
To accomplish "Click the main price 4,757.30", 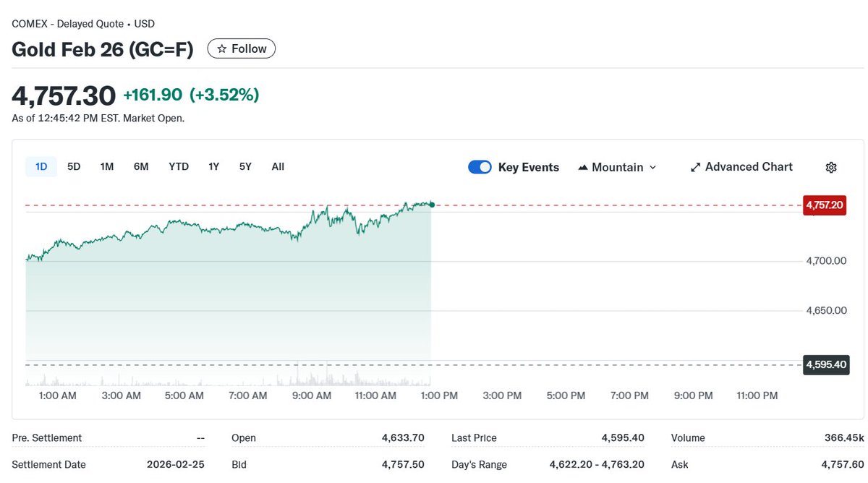I will pyautogui.click(x=64, y=95).
